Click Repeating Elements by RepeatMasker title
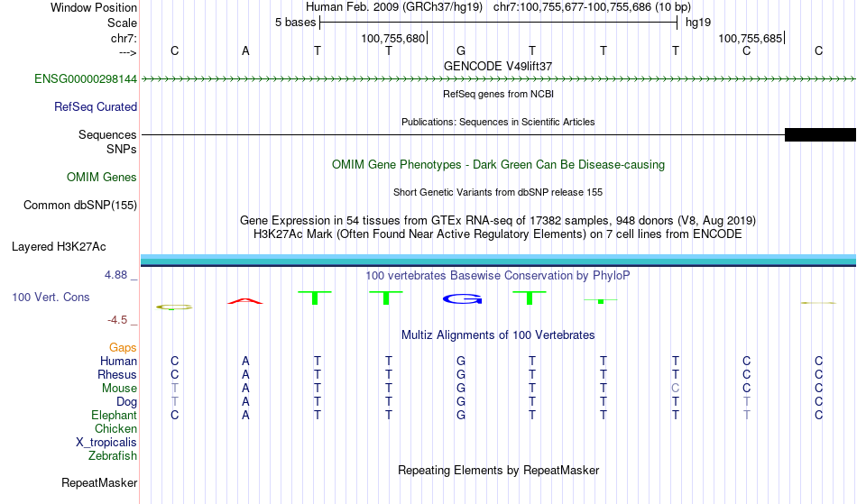Image resolution: width=857 pixels, height=504 pixels. click(x=498, y=471)
